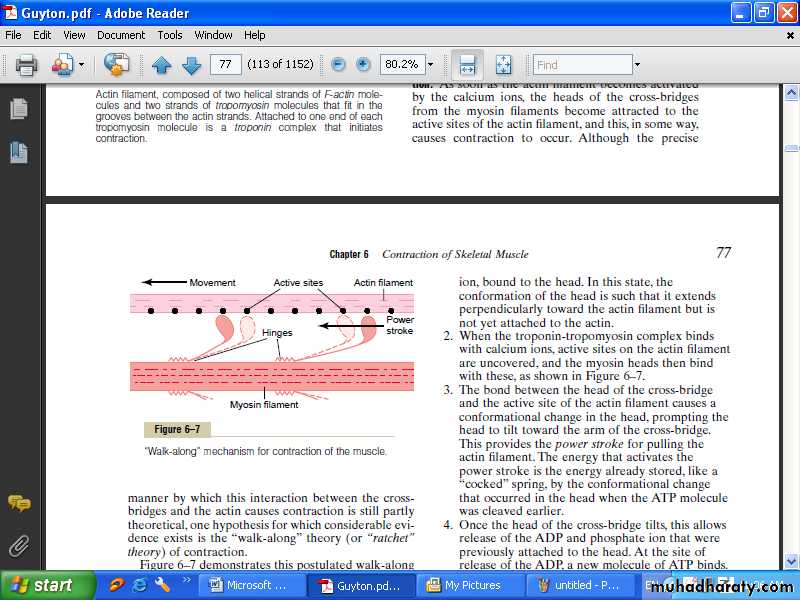Toggle the Fit Page view button
The height and width of the screenshot is (600, 800).
(x=503, y=65)
